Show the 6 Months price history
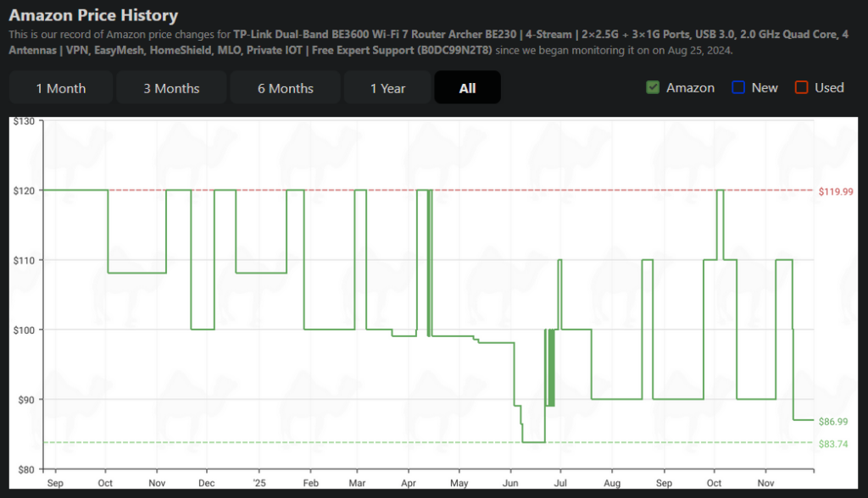Screen dimensions: 868x498 pyautogui.click(x=286, y=88)
